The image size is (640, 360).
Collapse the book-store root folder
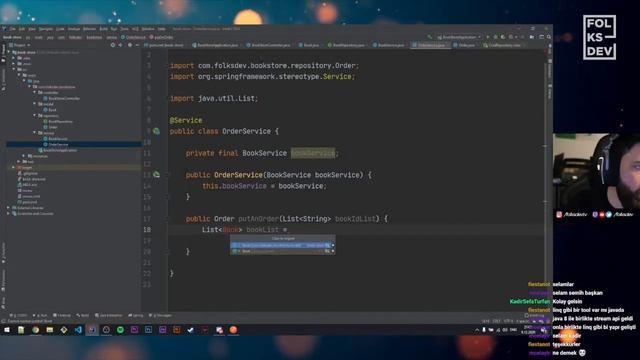[9, 53]
